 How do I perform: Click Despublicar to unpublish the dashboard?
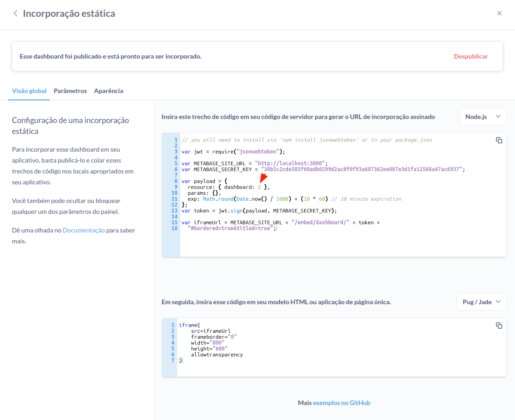click(x=470, y=56)
